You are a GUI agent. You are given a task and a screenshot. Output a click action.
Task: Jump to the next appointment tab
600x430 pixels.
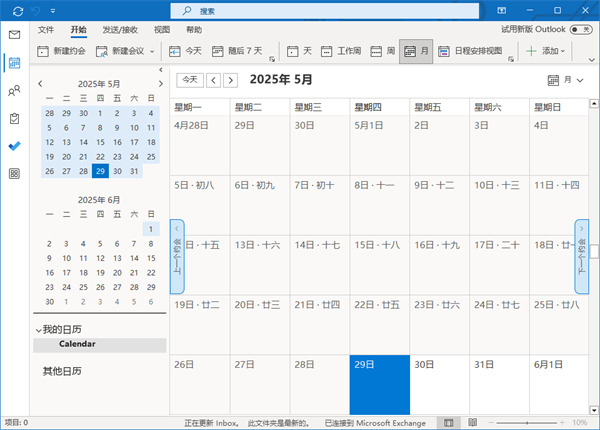tap(581, 256)
